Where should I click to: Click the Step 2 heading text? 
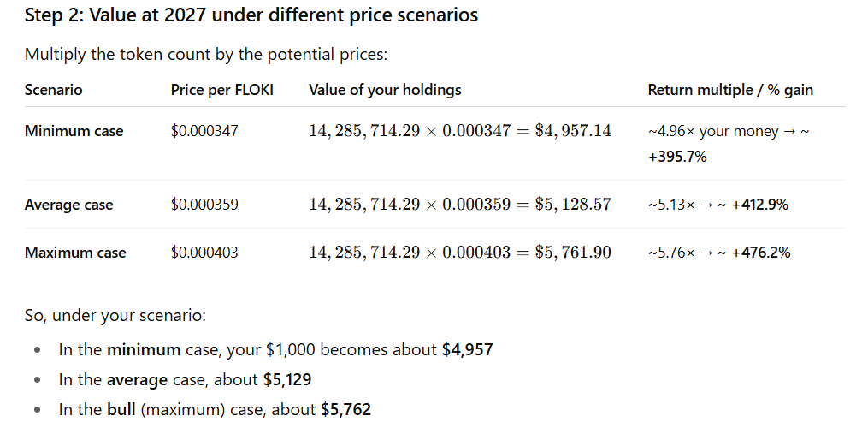point(251,15)
